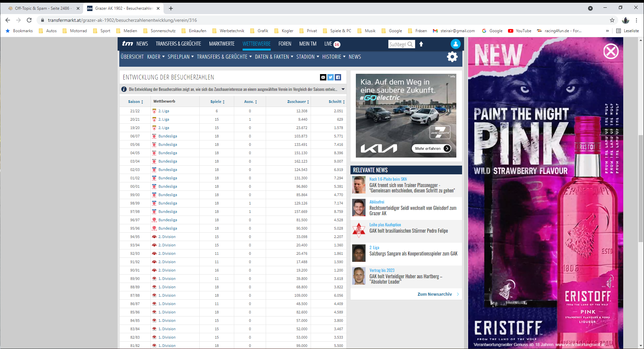Screen dimensions: 644x349
Task: Open WETTBEWERBE in the top navigation
Action: coord(256,44)
